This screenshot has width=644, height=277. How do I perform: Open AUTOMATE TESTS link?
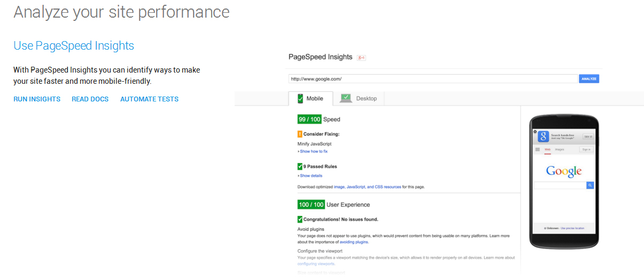point(150,99)
